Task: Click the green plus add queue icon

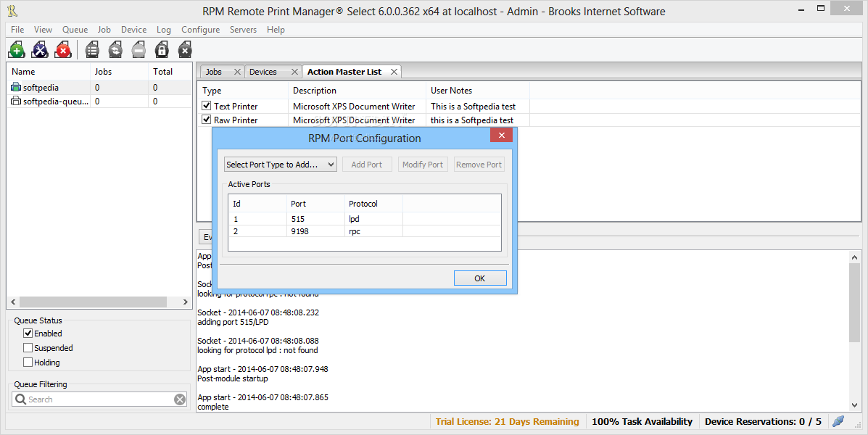Action: [x=17, y=50]
